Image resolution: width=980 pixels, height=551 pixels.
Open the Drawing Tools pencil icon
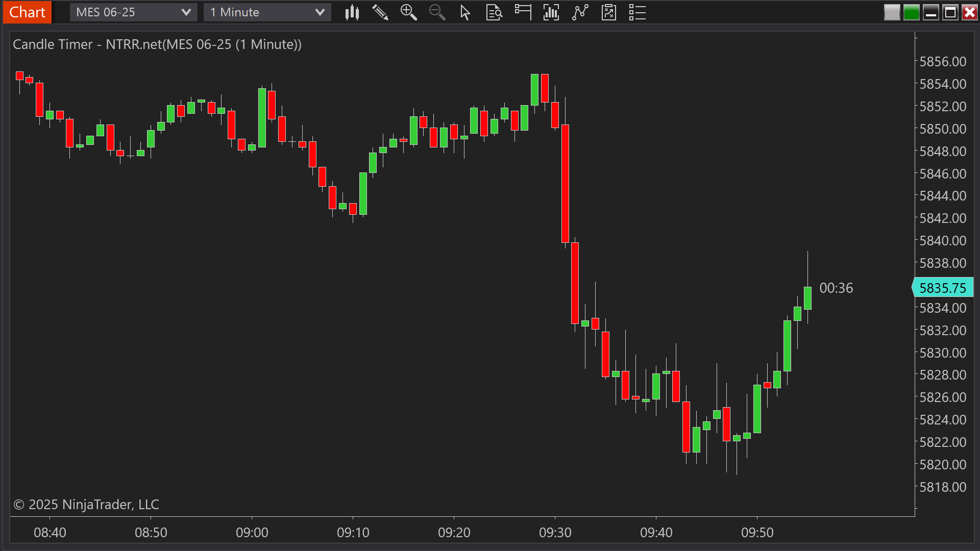pos(380,12)
